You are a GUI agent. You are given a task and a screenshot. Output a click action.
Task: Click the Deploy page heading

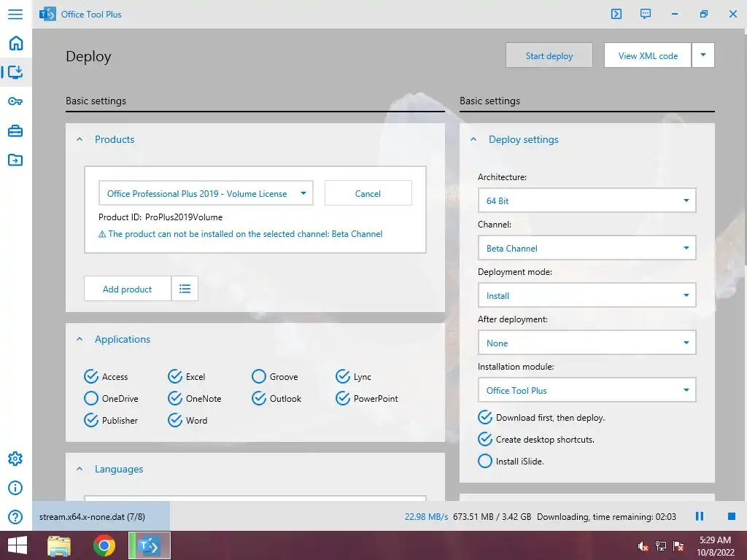point(88,56)
